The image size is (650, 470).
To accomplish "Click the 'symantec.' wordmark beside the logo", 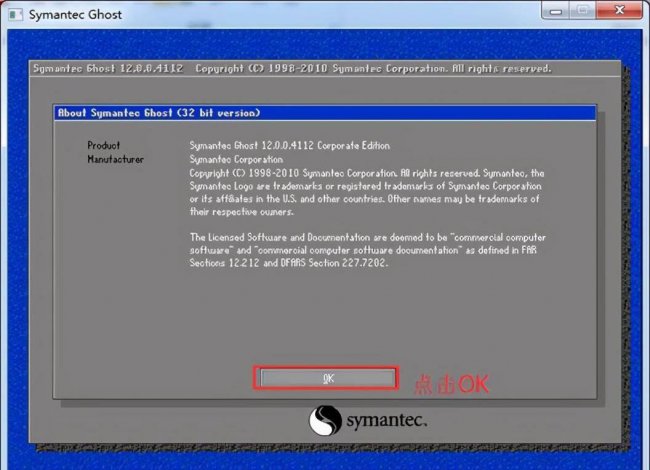I will click(386, 421).
